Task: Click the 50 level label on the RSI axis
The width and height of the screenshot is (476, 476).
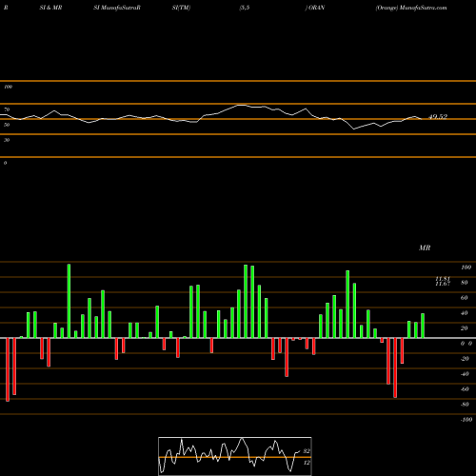Action: tap(7, 125)
